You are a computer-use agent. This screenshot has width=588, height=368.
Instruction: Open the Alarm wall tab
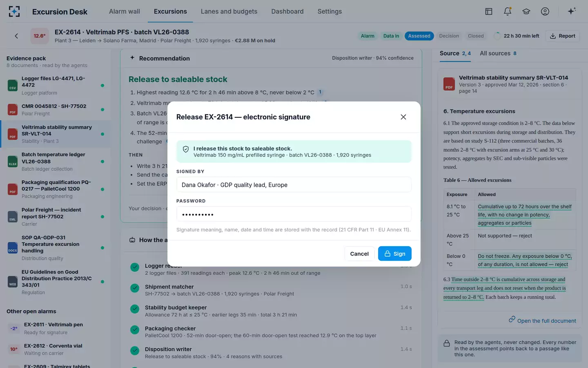125,11
